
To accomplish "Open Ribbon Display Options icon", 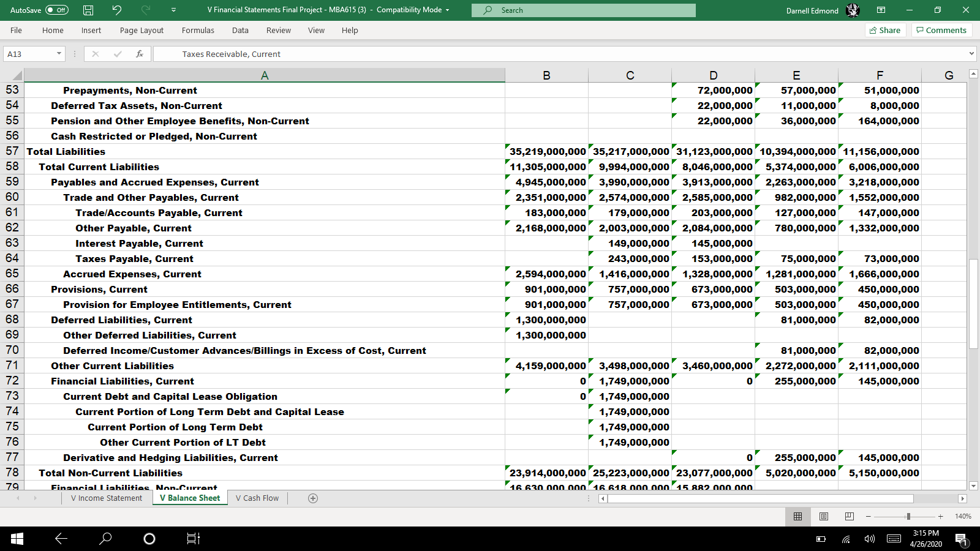I will click(881, 10).
